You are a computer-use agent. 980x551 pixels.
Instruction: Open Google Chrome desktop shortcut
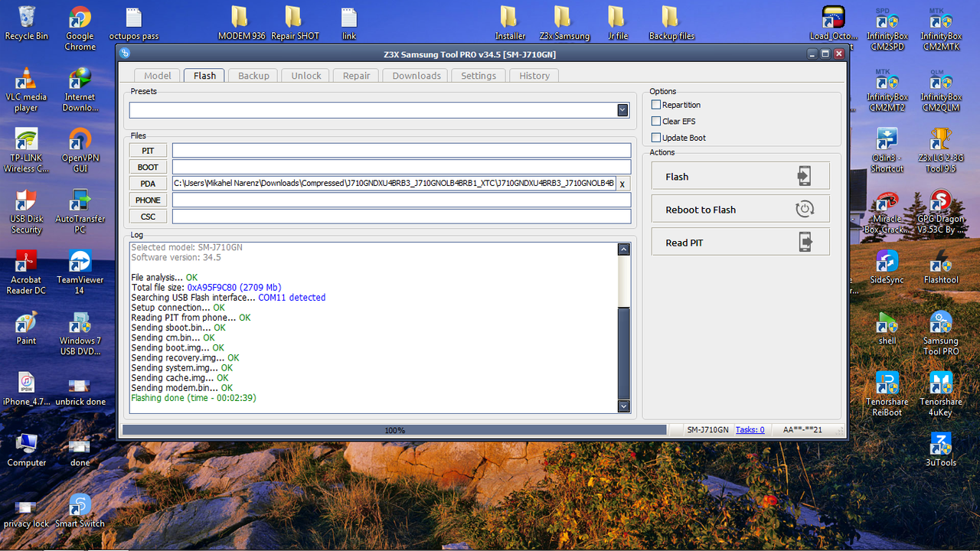(x=80, y=28)
